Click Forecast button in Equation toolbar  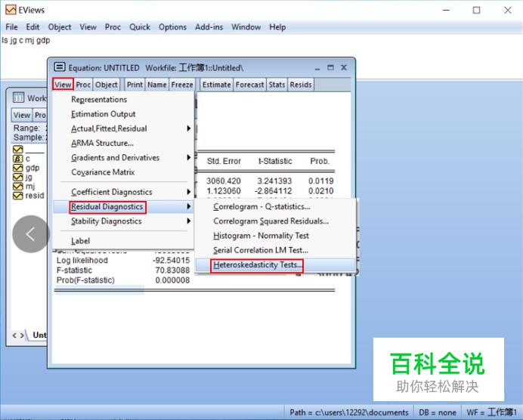click(250, 85)
